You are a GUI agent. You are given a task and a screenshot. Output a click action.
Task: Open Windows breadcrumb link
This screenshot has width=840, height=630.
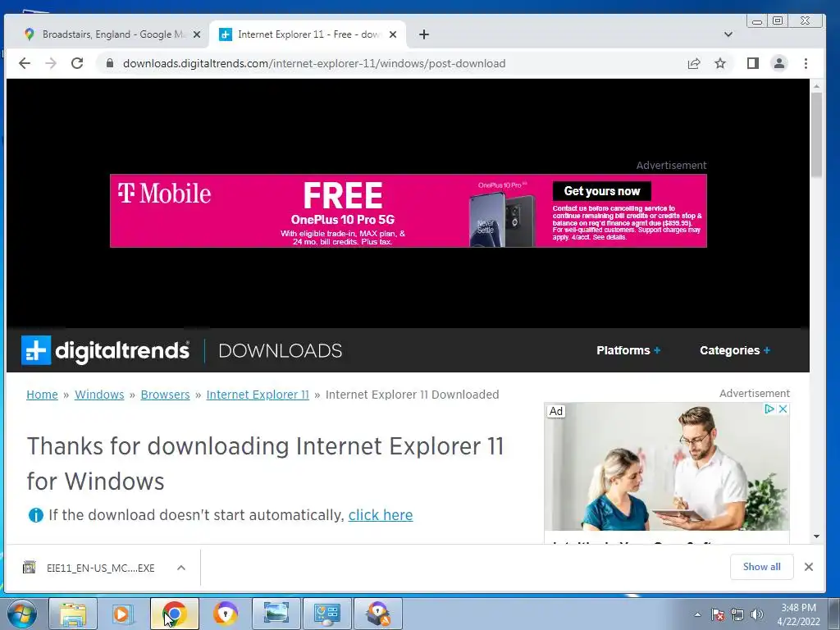tap(99, 395)
